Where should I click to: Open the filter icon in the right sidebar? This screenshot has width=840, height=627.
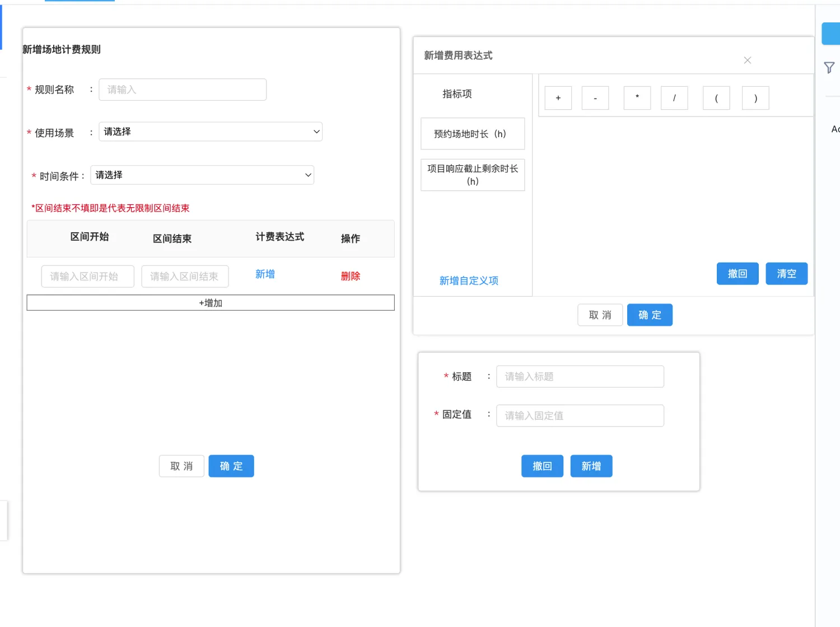coord(829,67)
